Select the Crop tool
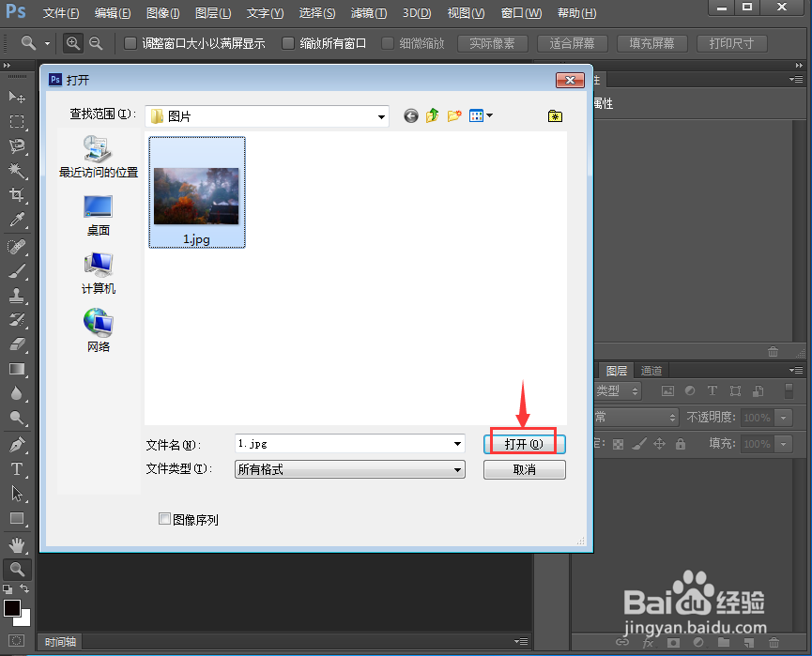The image size is (812, 656). [17, 195]
